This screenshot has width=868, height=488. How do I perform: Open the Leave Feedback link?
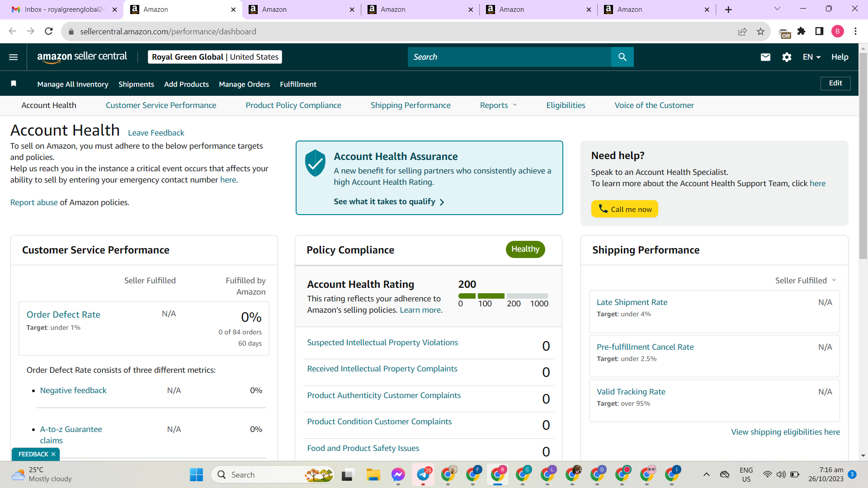click(x=156, y=133)
